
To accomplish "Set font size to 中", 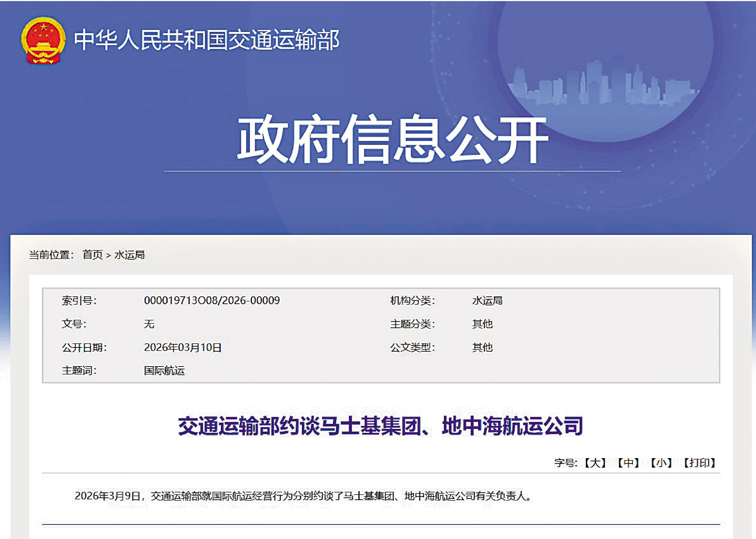I will click(x=628, y=463).
